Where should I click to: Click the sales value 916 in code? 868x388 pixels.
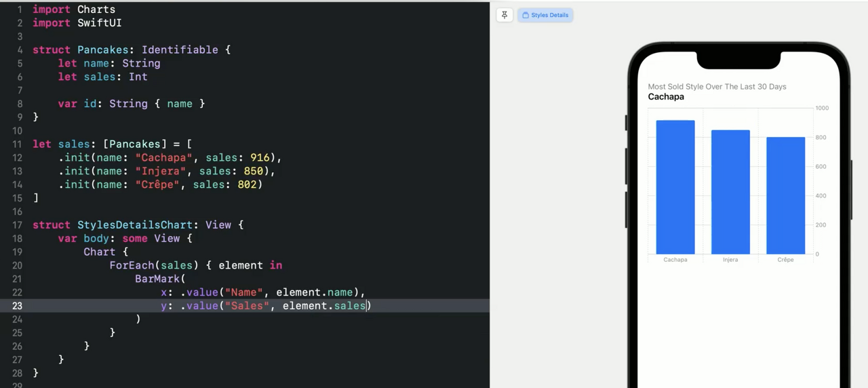(260, 158)
